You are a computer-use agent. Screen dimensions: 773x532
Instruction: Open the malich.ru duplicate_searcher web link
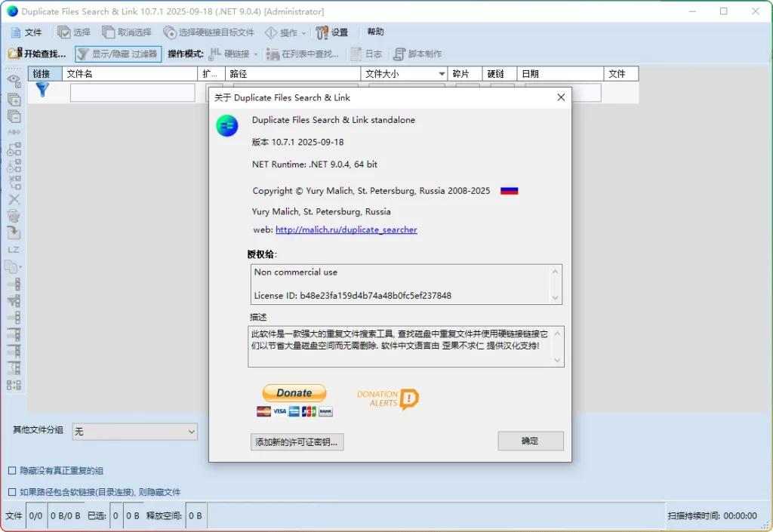point(346,229)
